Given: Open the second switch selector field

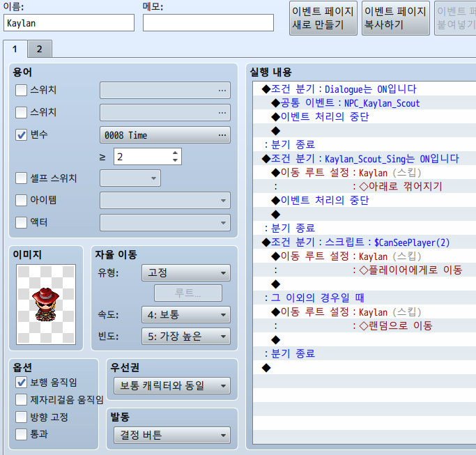Looking at the screenshot, I should click(x=165, y=113).
